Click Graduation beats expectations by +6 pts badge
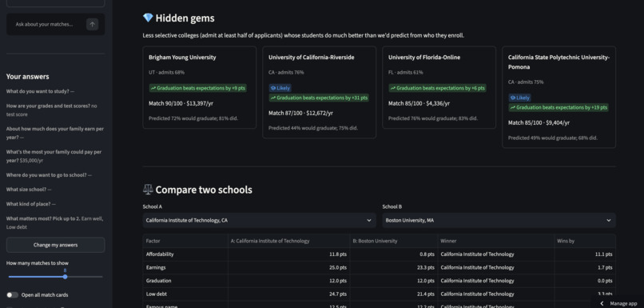Viewport: 644px width, 308px height. pyautogui.click(x=437, y=88)
